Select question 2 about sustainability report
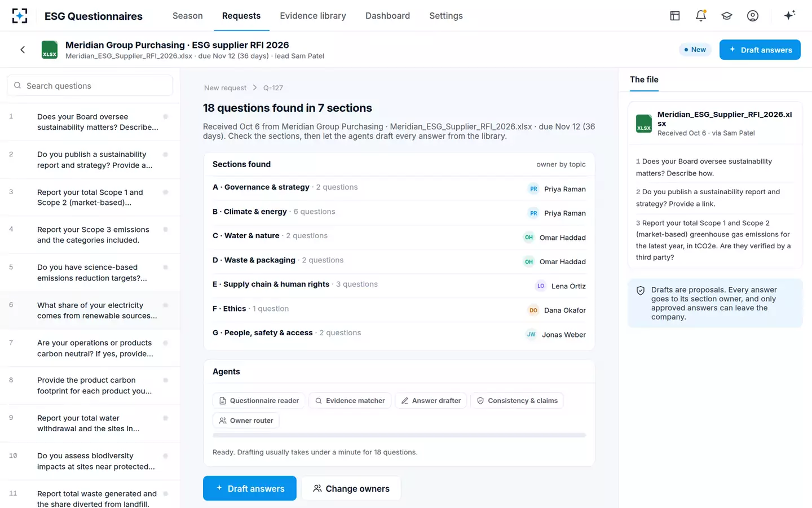The height and width of the screenshot is (508, 812). [x=90, y=160]
